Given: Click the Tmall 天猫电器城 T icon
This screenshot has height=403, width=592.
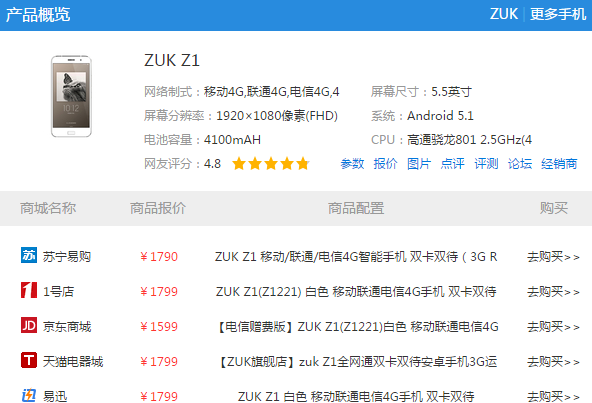Looking at the screenshot, I should (29, 360).
